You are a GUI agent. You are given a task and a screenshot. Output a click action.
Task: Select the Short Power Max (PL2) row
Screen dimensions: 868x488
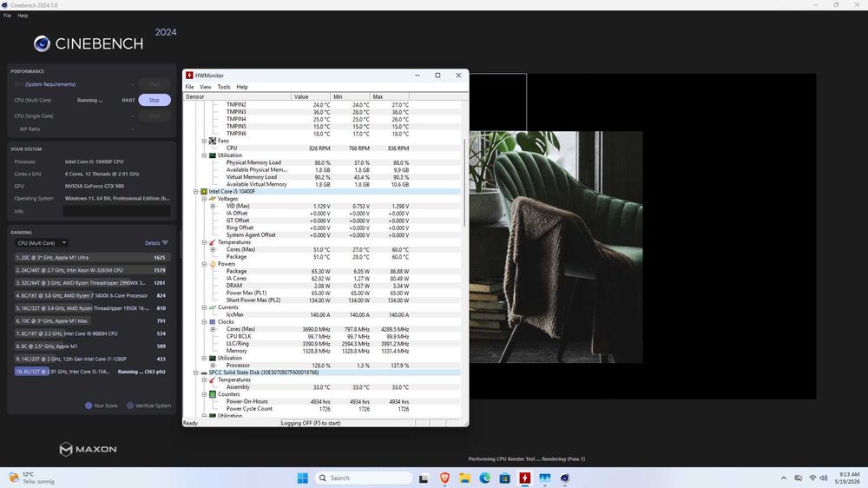coord(322,300)
